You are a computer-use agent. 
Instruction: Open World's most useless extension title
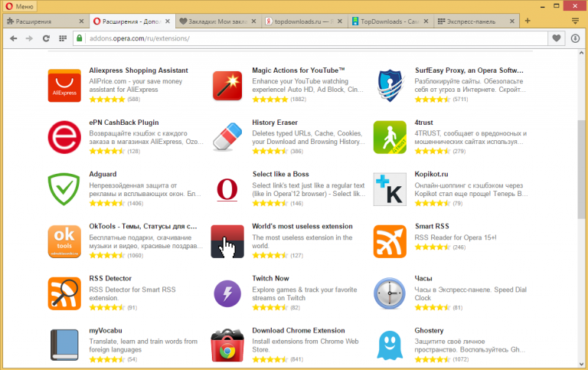click(302, 226)
